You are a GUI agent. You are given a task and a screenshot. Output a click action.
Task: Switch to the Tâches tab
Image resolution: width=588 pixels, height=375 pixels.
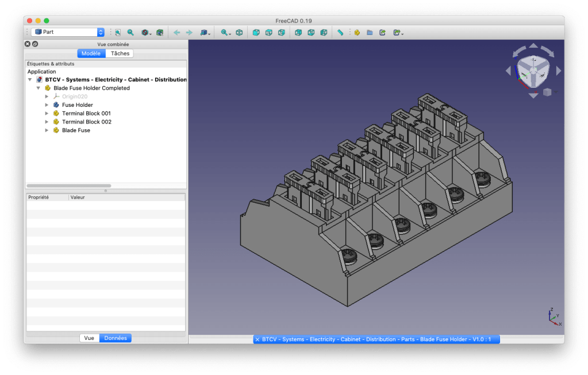point(120,53)
